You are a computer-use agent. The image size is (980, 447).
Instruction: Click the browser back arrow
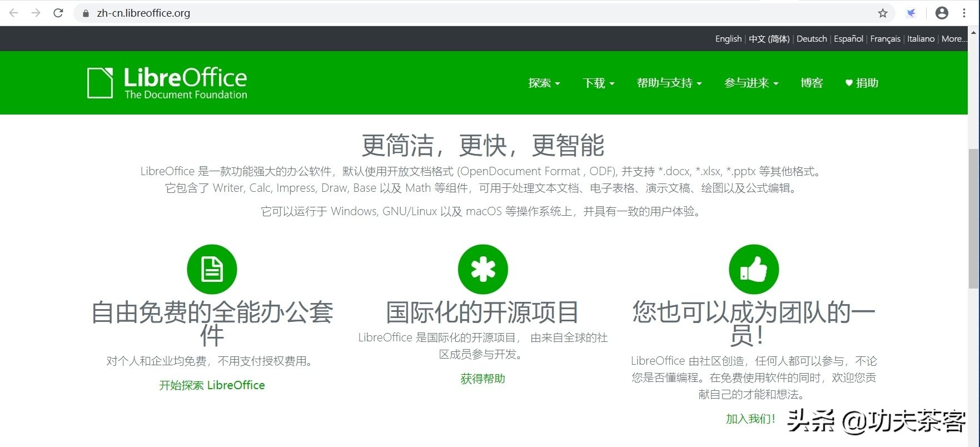pyautogui.click(x=14, y=13)
